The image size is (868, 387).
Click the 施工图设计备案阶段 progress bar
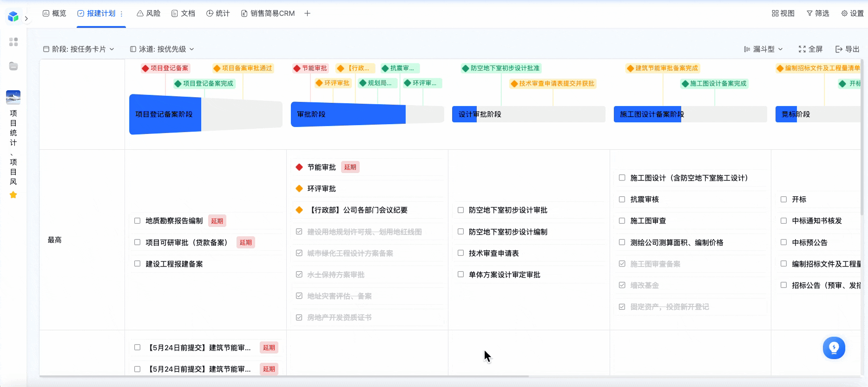(690, 114)
